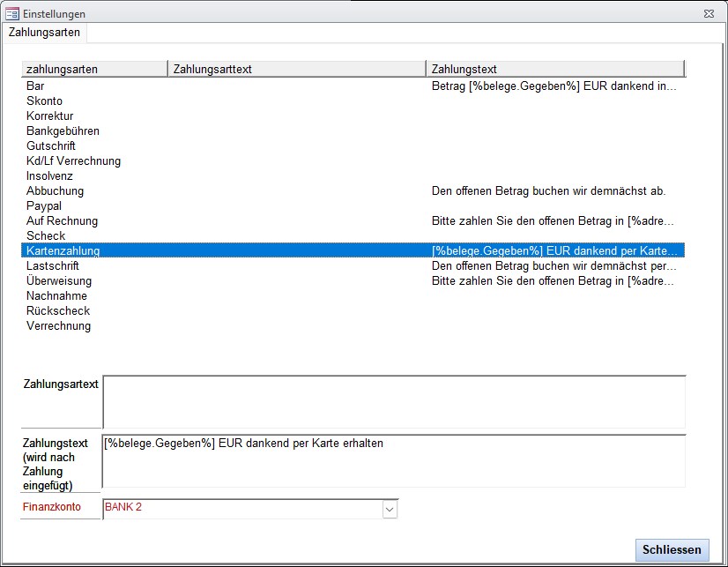Click the Schliessen button
This screenshot has height=567, width=728.
672,549
